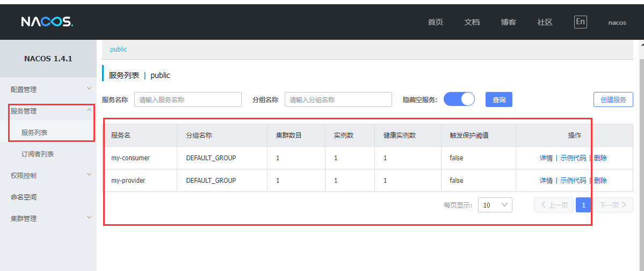Click 删除 for my-provider
Viewport: 644px width, 271px height.
click(x=600, y=181)
